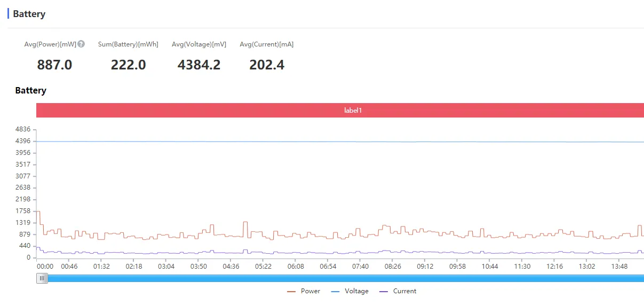Toggle the Voltage series in the legend

click(350, 291)
